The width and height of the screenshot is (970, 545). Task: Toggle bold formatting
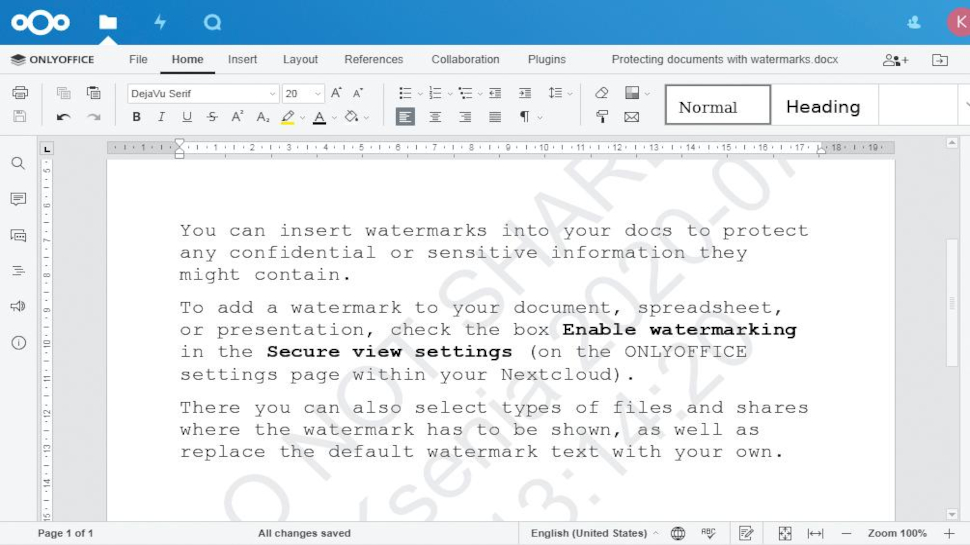[x=137, y=117]
